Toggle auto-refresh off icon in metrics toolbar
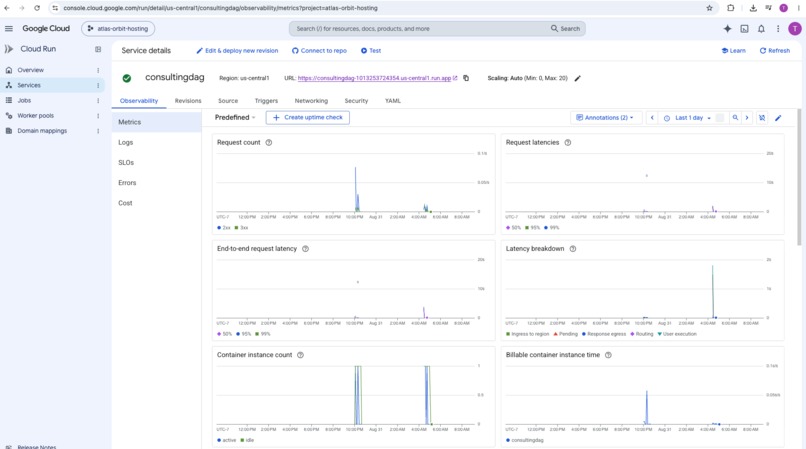806x449 pixels. pyautogui.click(x=762, y=118)
